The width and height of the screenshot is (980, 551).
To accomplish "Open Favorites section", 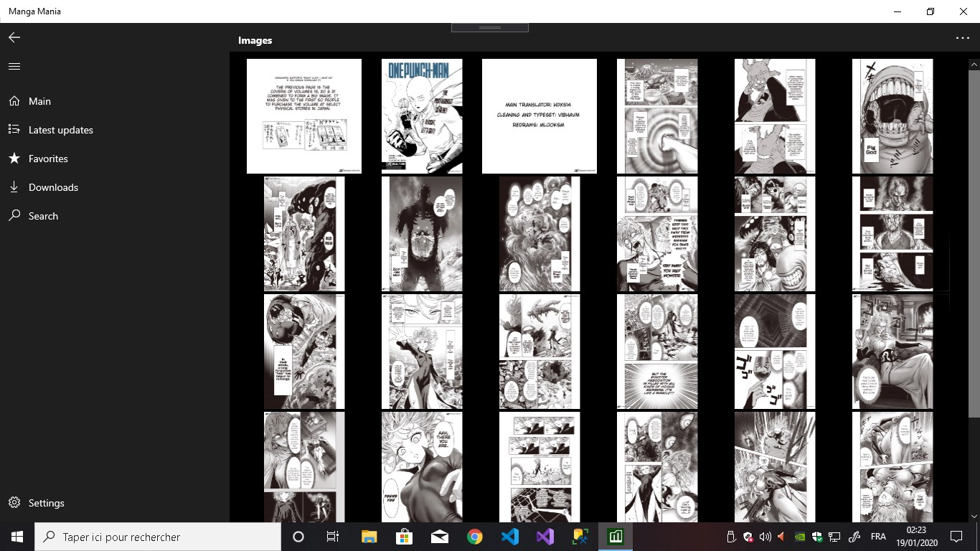I will click(115, 159).
